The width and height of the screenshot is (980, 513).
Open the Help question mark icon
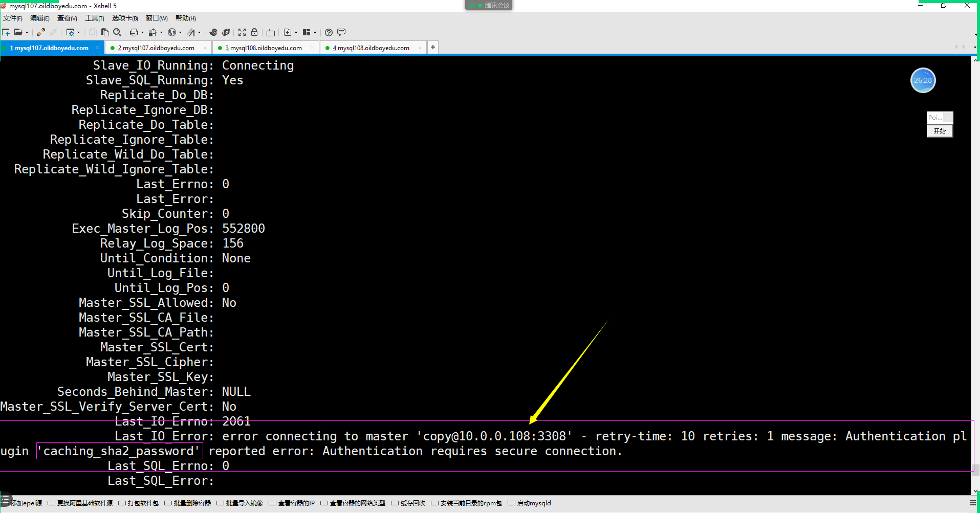coord(329,32)
